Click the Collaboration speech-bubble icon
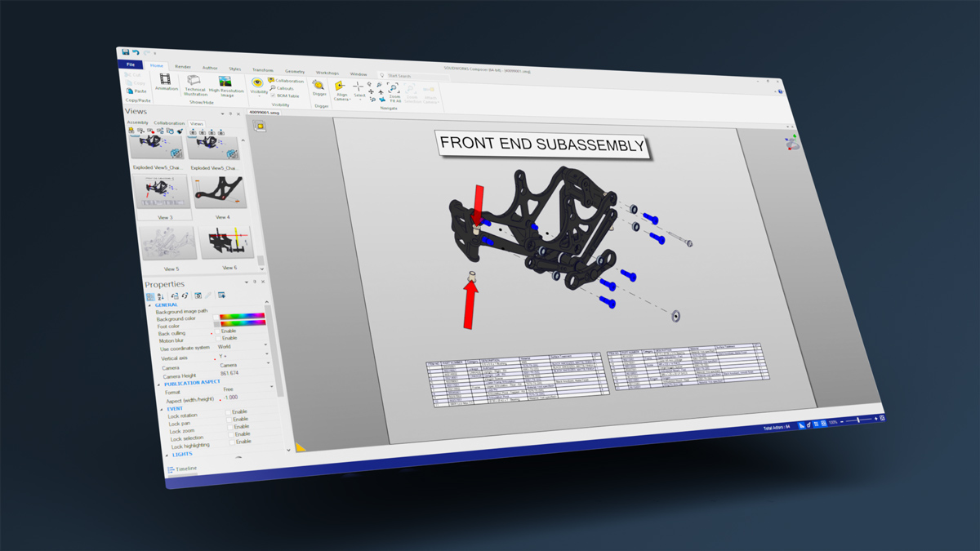 (x=271, y=81)
